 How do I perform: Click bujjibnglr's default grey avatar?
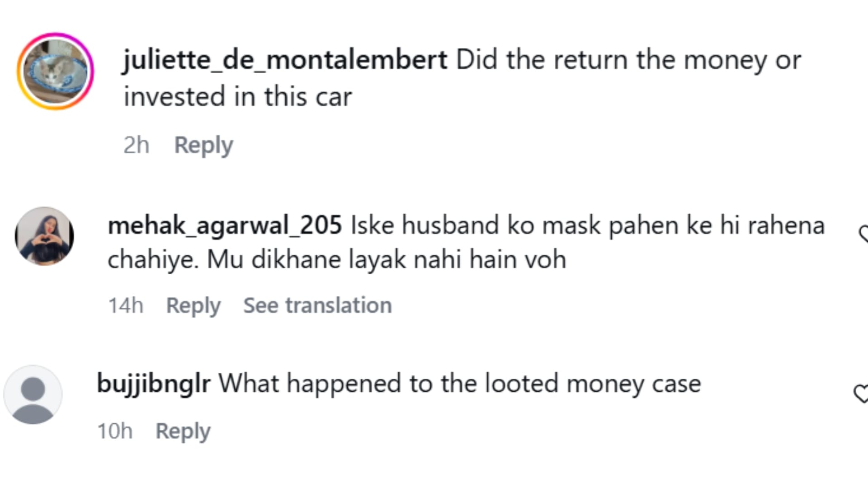(33, 394)
